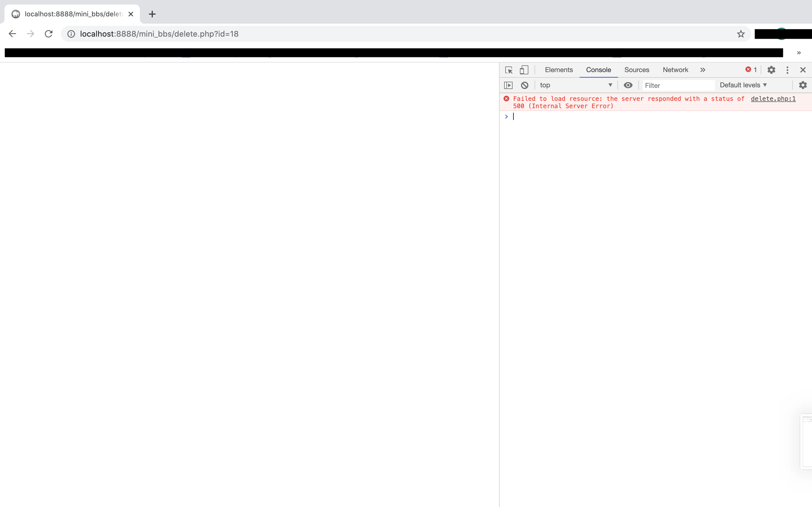Open the delete.php:1 source link
Screen dimensions: 812x507
(773, 99)
